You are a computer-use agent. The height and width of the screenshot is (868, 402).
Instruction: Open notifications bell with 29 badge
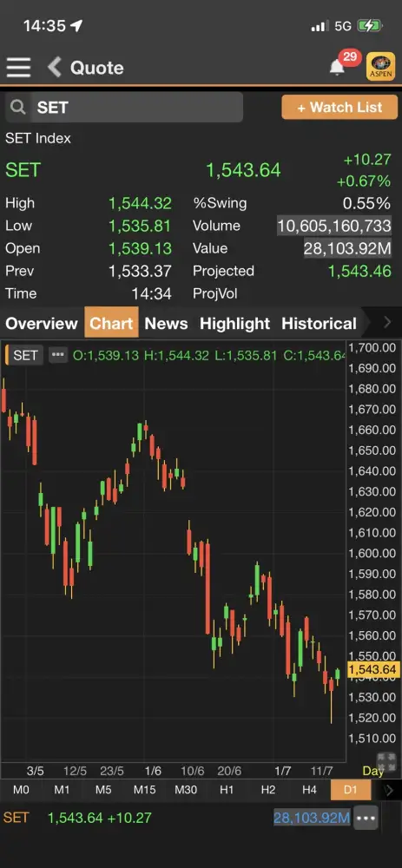point(337,67)
